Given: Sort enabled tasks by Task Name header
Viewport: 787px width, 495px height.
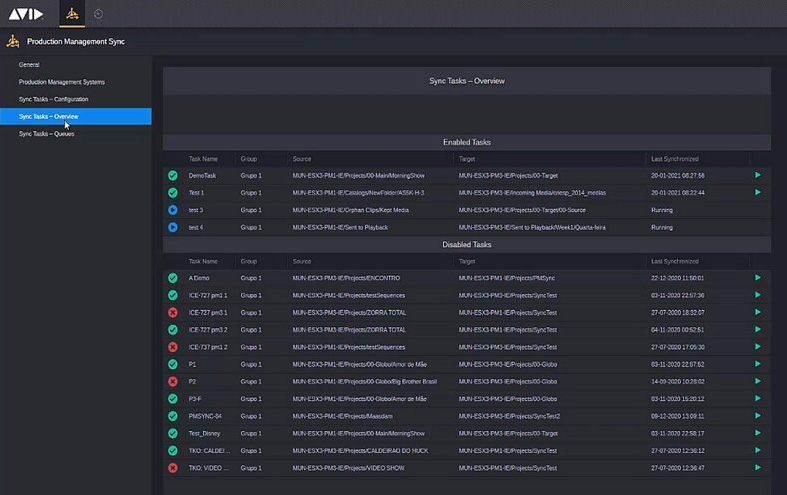Looking at the screenshot, I should tap(203, 159).
